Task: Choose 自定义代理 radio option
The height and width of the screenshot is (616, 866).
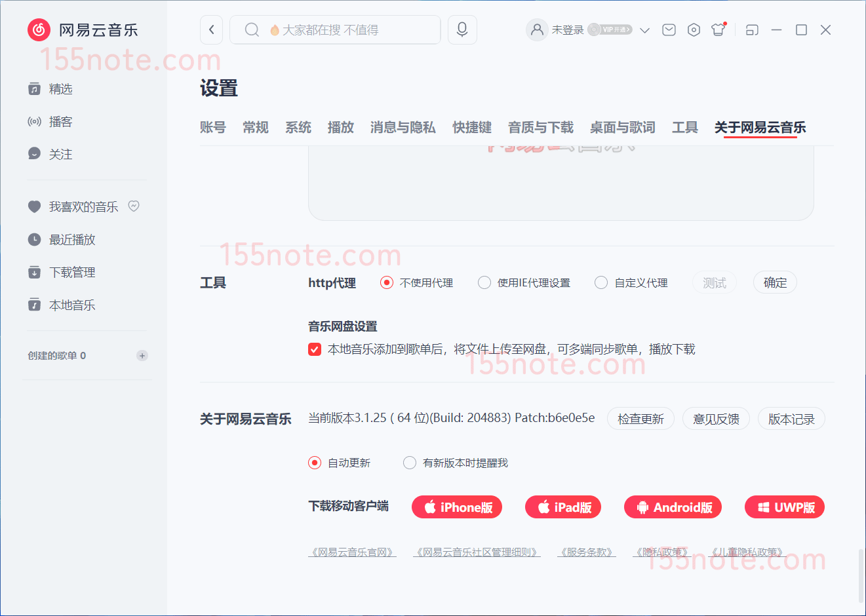Action: coord(601,282)
